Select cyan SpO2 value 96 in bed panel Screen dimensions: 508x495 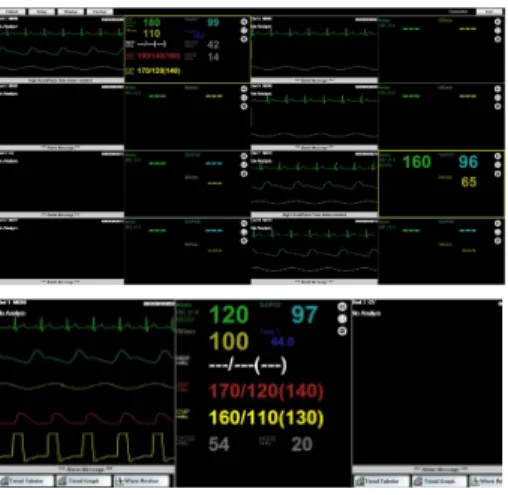468,162
